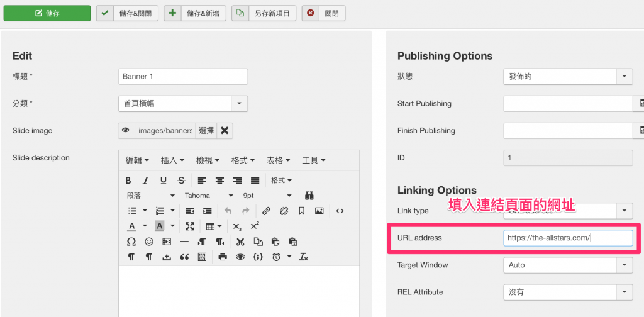644x317 pixels.
Task: Open the 分類 dropdown showing 首頁橫幅
Action: (182, 104)
